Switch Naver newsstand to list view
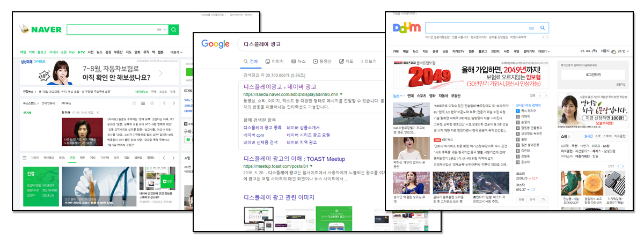The width and height of the screenshot is (644, 245). tap(143, 102)
